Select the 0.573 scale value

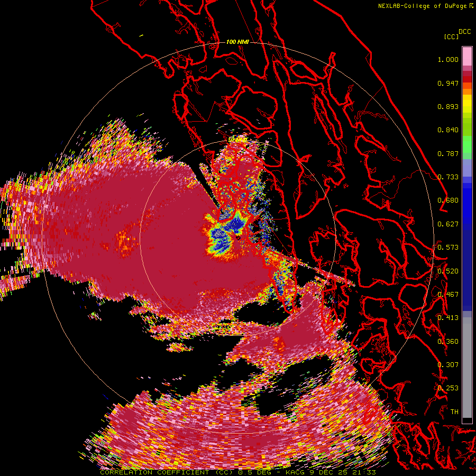(448, 248)
